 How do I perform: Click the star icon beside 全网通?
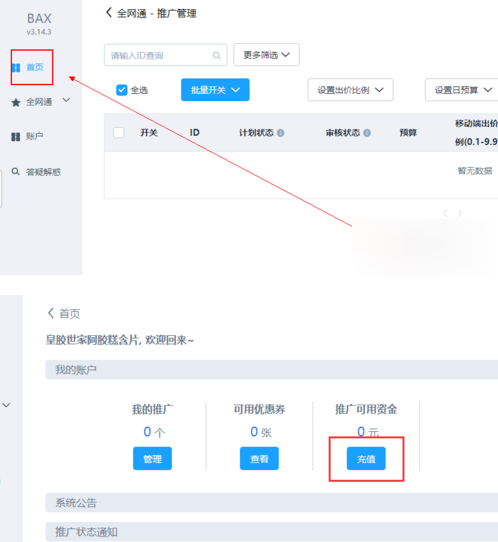(x=16, y=102)
